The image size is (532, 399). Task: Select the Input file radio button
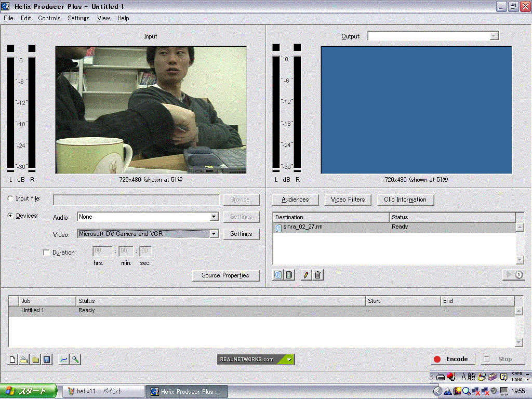click(x=10, y=198)
